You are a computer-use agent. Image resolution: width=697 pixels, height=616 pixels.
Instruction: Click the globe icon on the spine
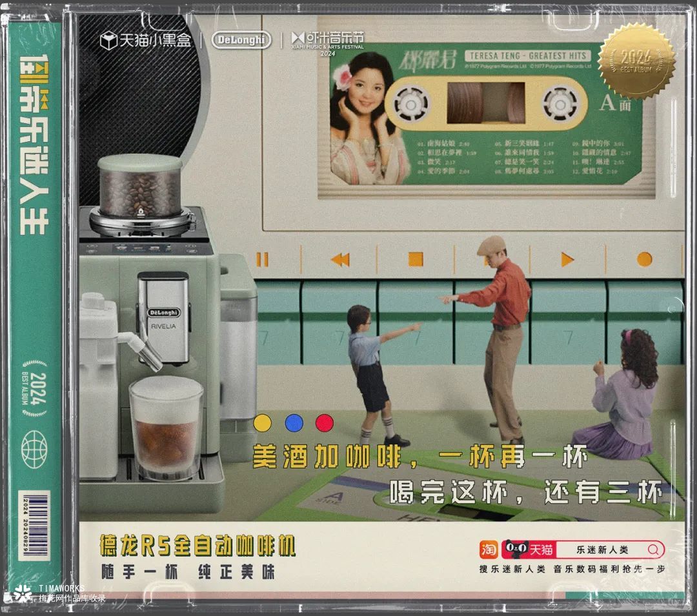(x=34, y=450)
